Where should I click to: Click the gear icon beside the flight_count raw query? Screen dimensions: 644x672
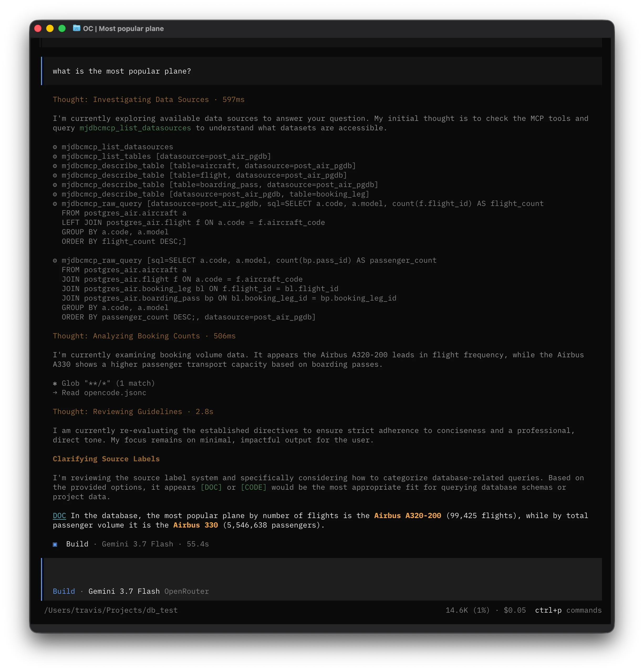[55, 204]
